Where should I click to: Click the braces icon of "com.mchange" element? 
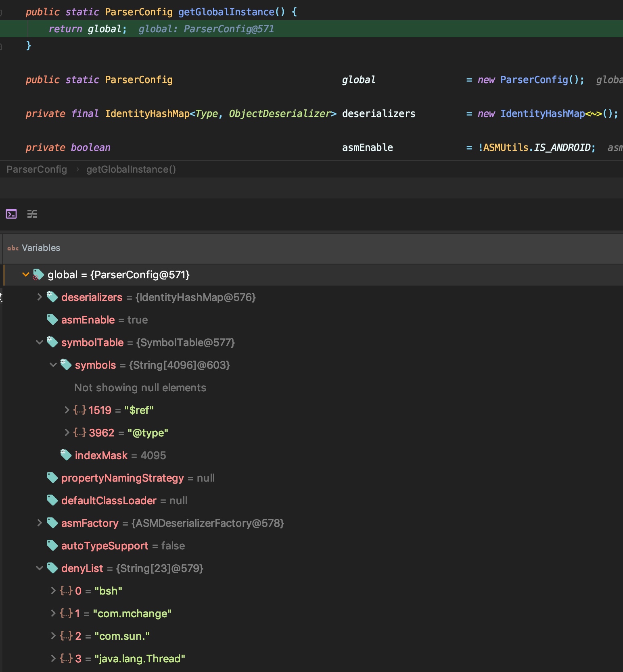click(66, 613)
